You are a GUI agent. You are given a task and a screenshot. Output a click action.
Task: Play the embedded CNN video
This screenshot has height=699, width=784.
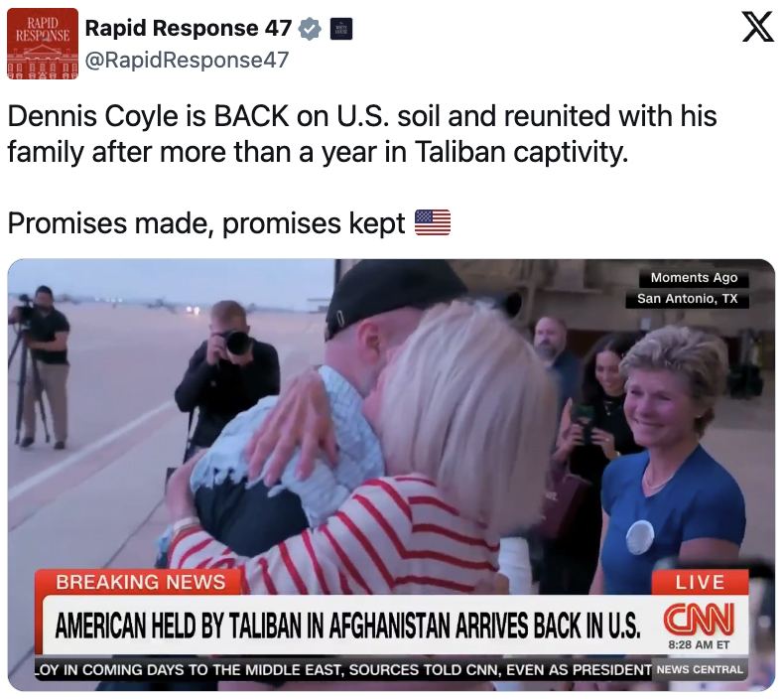click(391, 476)
